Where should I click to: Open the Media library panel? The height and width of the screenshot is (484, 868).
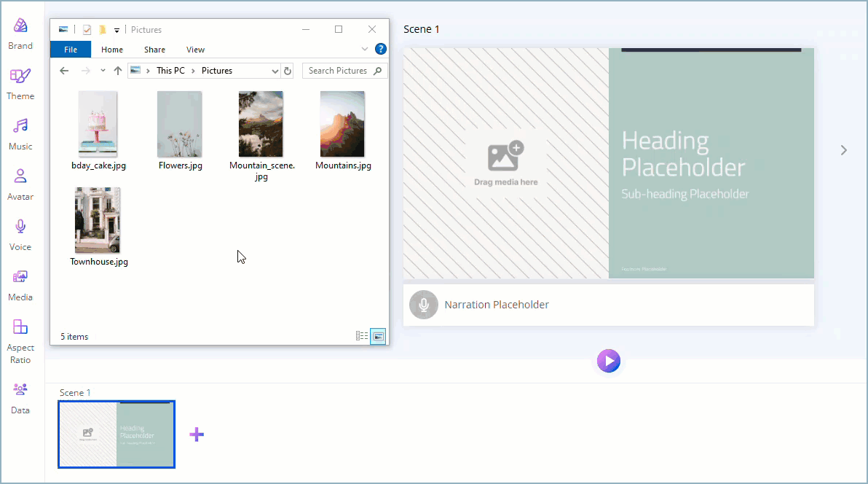click(x=20, y=278)
